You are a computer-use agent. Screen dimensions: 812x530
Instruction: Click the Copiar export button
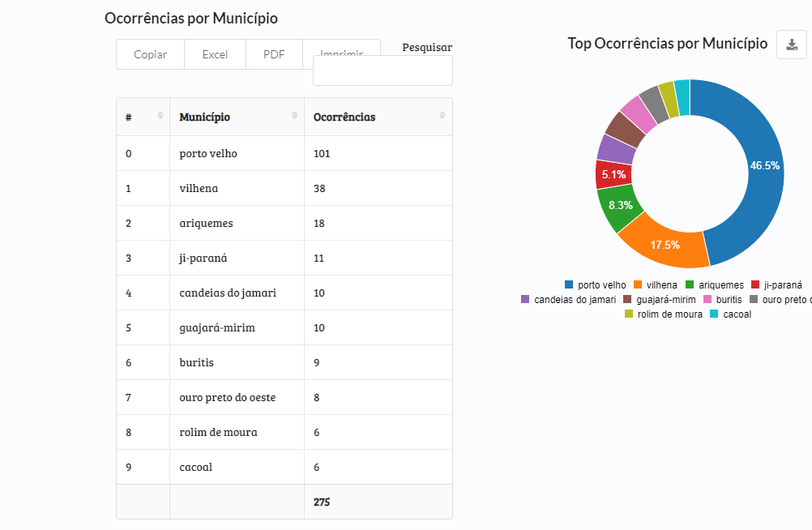pyautogui.click(x=150, y=54)
